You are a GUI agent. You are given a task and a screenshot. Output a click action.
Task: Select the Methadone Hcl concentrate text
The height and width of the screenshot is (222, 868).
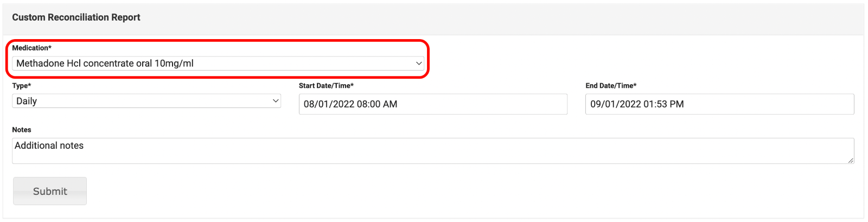pyautogui.click(x=105, y=64)
